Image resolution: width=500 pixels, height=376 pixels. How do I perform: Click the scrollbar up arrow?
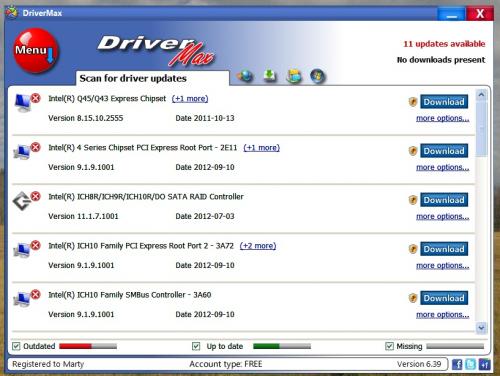click(x=481, y=95)
